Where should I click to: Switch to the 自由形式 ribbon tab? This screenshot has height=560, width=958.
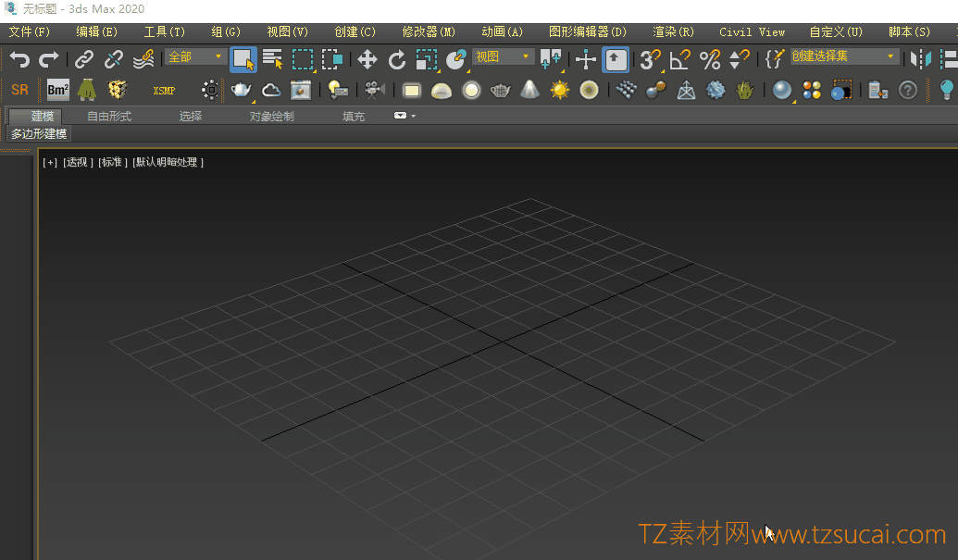pyautogui.click(x=109, y=117)
